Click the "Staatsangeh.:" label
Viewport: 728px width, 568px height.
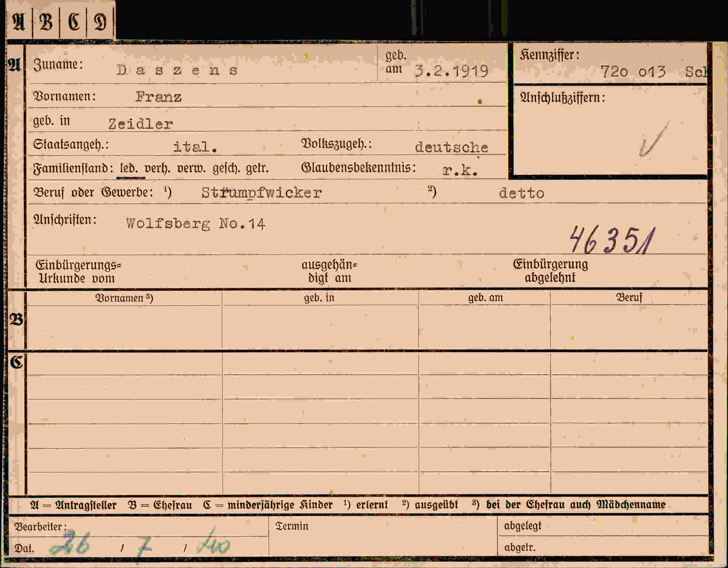click(x=71, y=144)
